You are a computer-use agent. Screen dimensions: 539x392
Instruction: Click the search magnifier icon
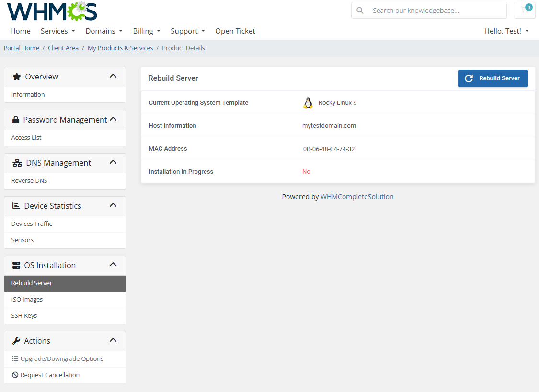[360, 11]
